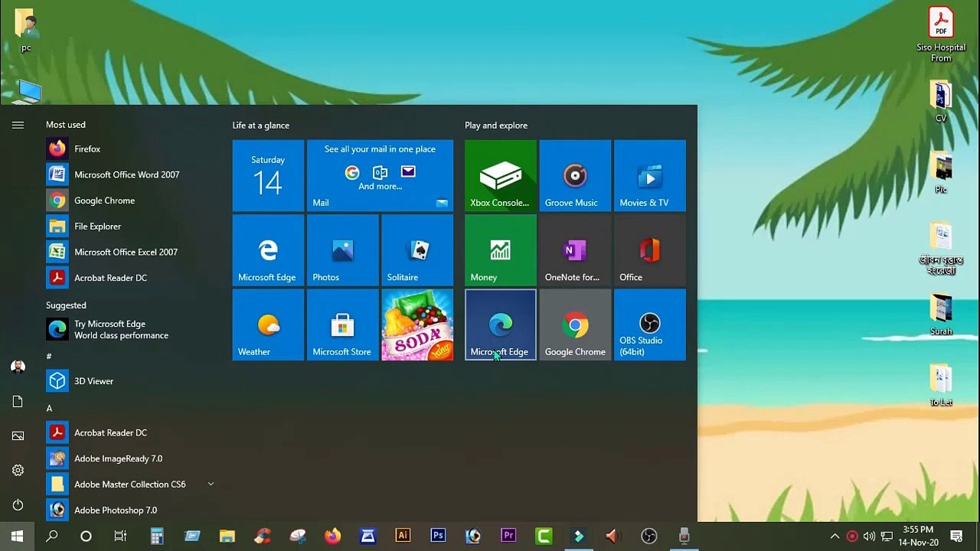This screenshot has height=551, width=980.
Task: Jump to apps via the # letter header
Action: click(49, 357)
